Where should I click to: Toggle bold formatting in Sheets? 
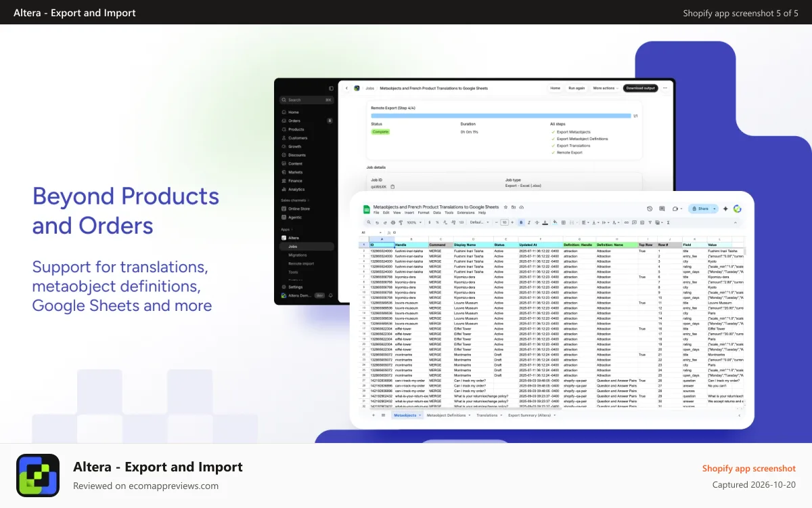(521, 222)
